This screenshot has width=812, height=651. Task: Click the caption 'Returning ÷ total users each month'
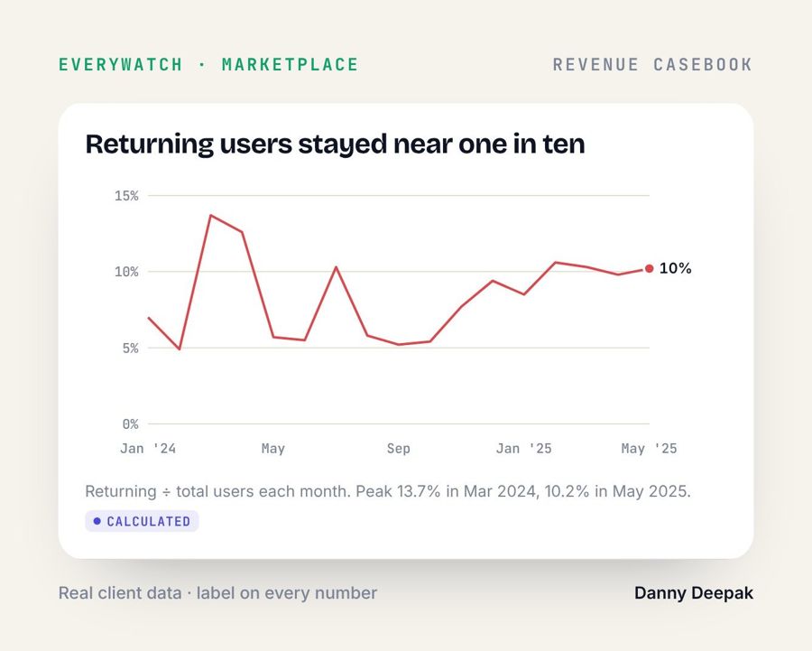point(218,491)
